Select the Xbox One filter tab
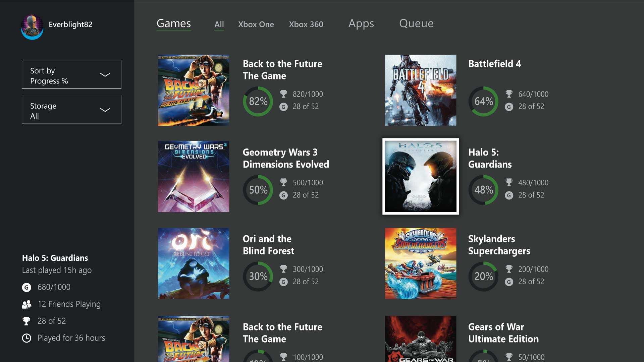This screenshot has height=362, width=644. tap(256, 24)
